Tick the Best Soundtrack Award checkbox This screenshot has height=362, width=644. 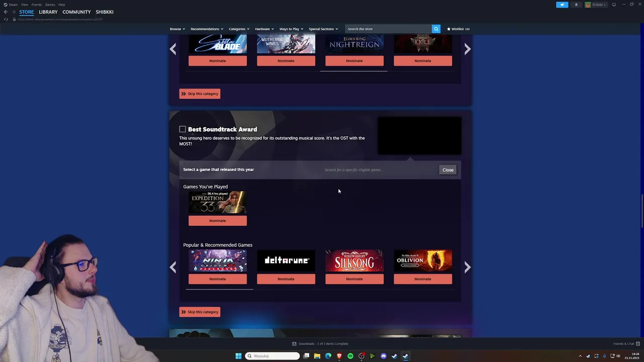pyautogui.click(x=183, y=129)
